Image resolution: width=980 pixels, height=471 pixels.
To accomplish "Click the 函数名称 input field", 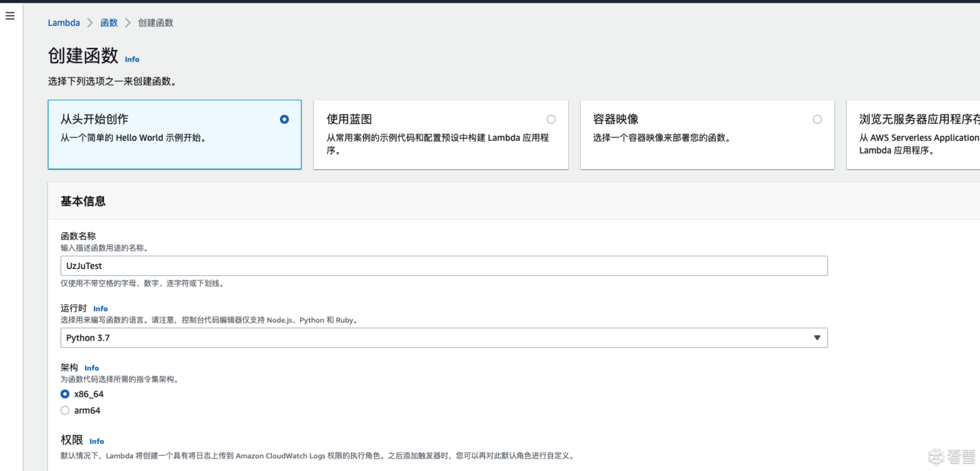I will pyautogui.click(x=444, y=266).
